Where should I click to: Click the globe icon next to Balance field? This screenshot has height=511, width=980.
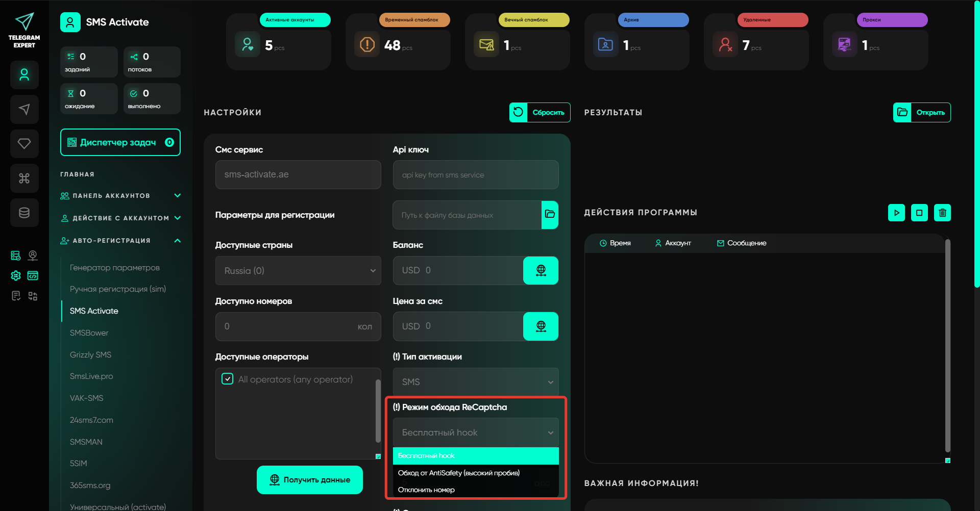pos(541,270)
